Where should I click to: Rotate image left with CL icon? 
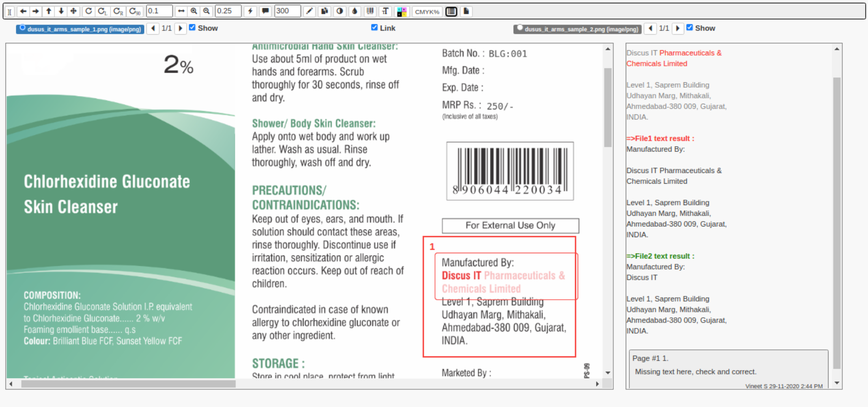[x=102, y=11]
